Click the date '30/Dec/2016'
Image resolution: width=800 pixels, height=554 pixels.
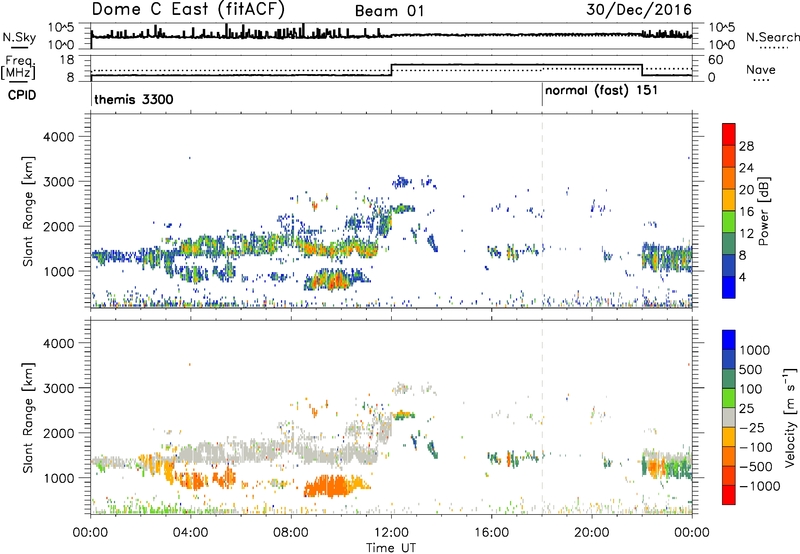coord(639,10)
